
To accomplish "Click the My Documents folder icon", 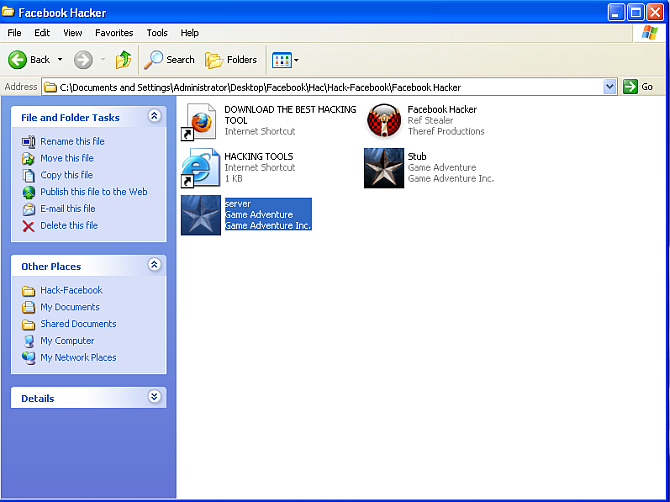I will (x=29, y=307).
